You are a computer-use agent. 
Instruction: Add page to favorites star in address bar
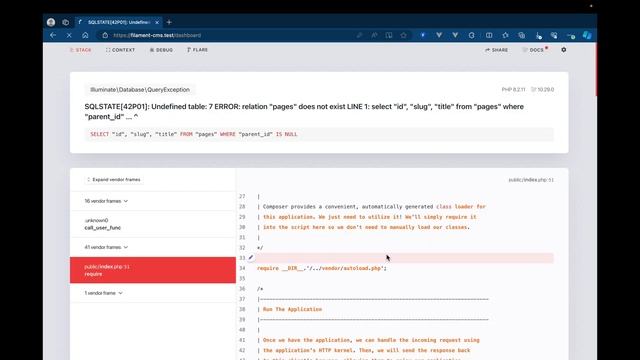pyautogui.click(x=403, y=36)
